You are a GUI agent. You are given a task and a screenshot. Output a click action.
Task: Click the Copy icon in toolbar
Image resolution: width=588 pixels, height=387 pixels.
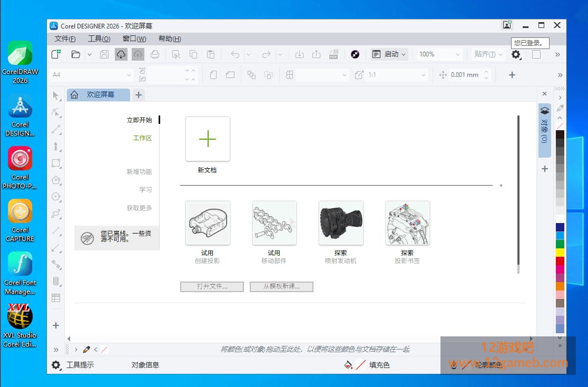click(x=193, y=54)
